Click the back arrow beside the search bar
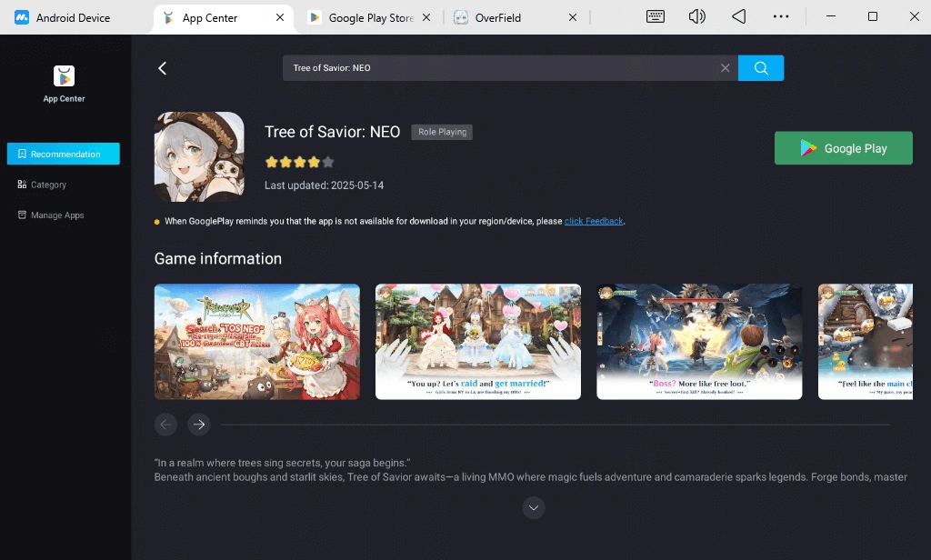Screen dimensions: 931x560 (x=162, y=67)
